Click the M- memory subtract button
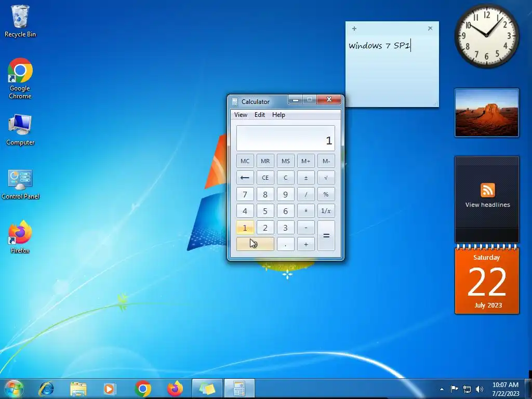 tap(326, 161)
